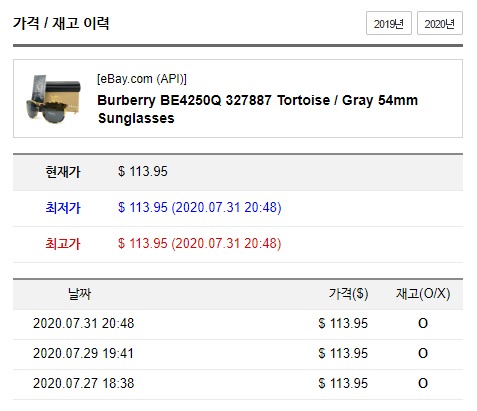Select the 2020.07.27 18:38 history row
The image size is (477, 411).
click(x=238, y=384)
